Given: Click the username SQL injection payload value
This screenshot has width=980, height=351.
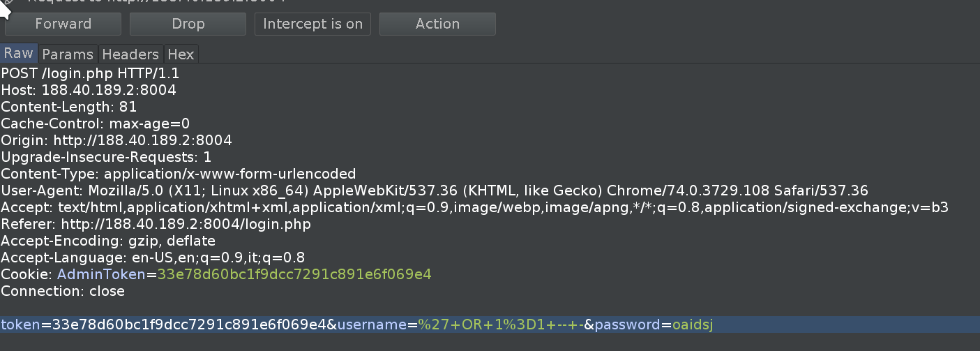Looking at the screenshot, I should pos(501,324).
